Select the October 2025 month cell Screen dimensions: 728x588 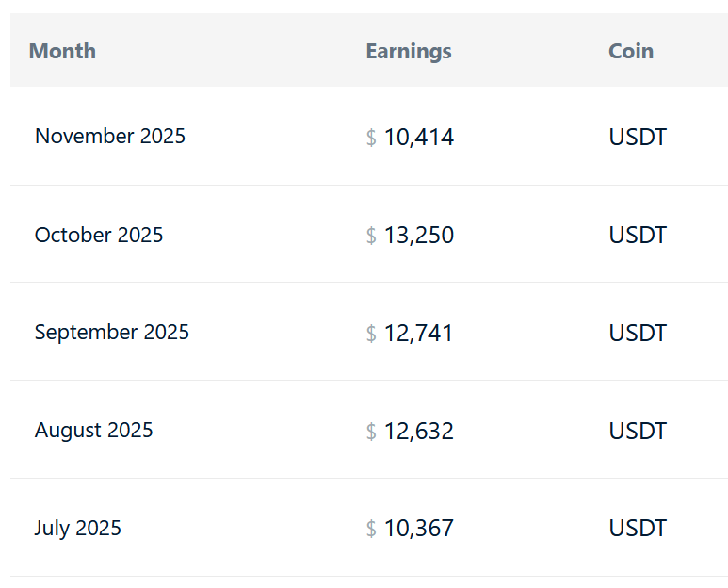pyautogui.click(x=99, y=235)
